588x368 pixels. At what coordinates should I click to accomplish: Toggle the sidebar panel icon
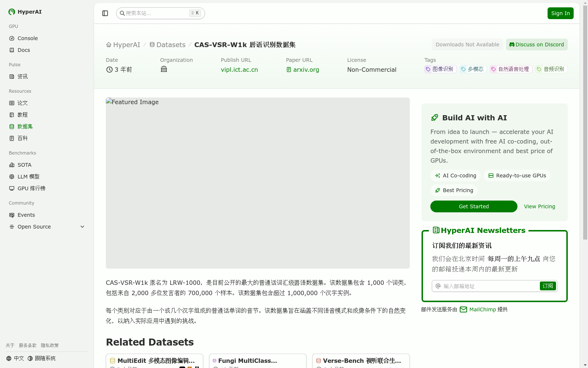tap(105, 13)
